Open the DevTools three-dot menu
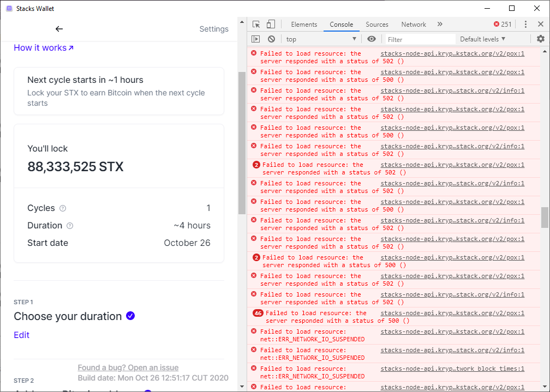The image size is (550, 392). click(x=525, y=24)
